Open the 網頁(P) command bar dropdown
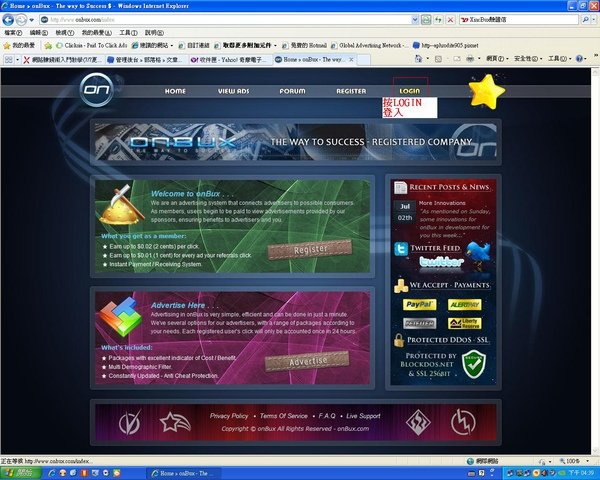 click(497, 59)
